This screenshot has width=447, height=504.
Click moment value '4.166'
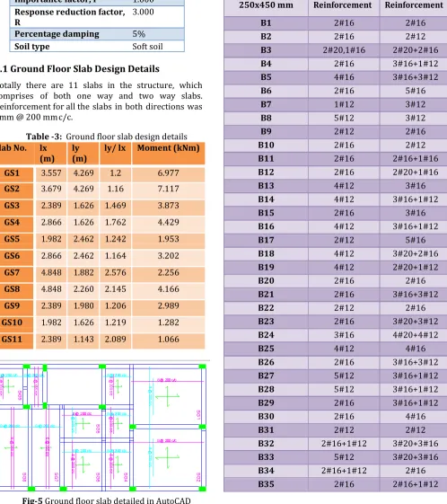point(168,289)
